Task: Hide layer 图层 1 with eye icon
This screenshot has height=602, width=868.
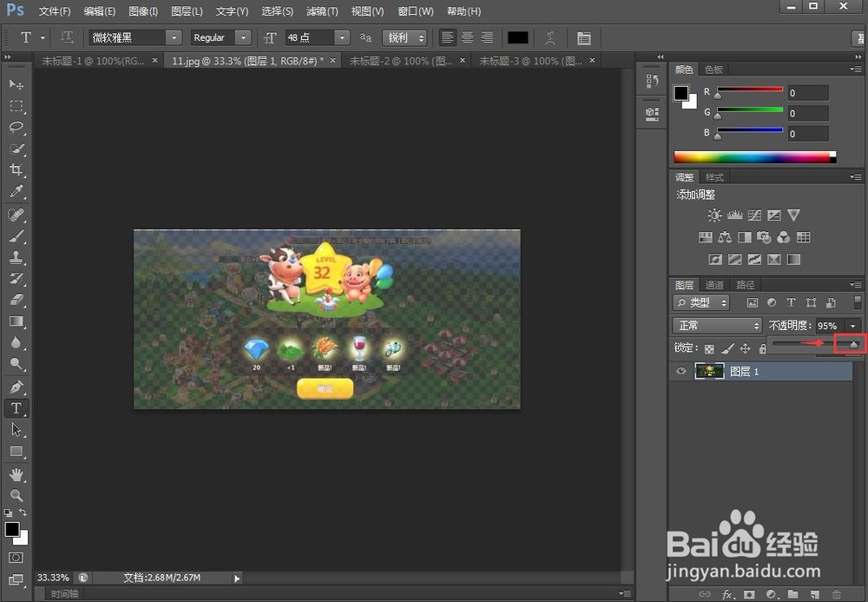Action: [x=681, y=371]
